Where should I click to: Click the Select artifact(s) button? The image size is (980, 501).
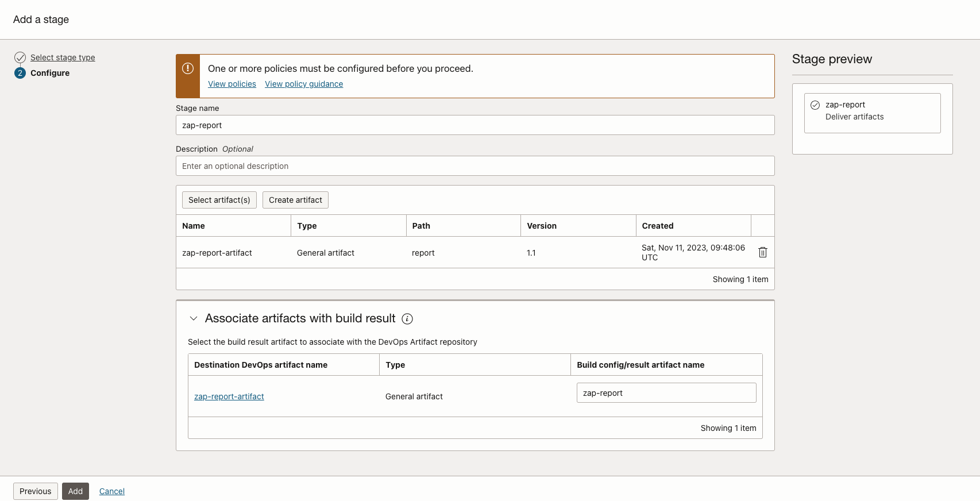click(219, 200)
